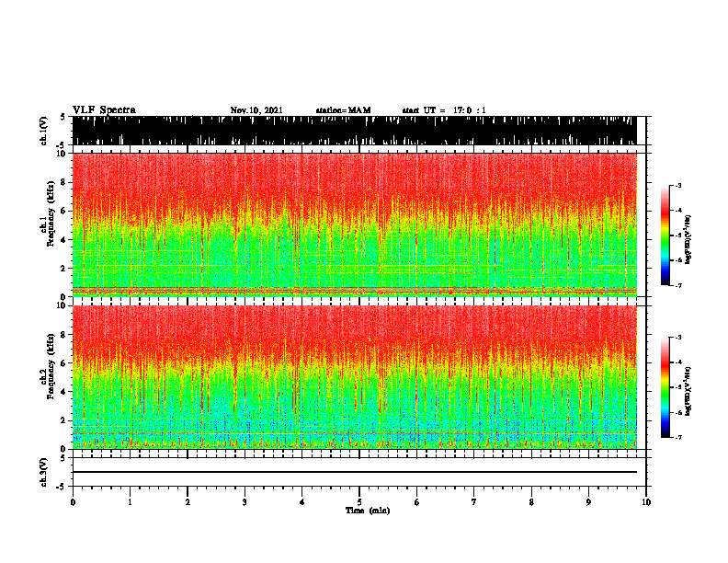Viewport: 728px width, 563px height.
Task: Click the "3" tick on the time axis
Action: click(x=245, y=502)
